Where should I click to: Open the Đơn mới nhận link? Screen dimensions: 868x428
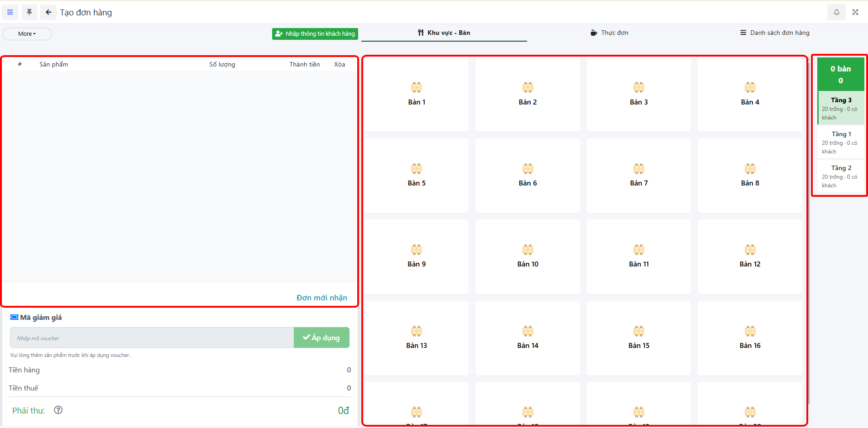click(321, 298)
